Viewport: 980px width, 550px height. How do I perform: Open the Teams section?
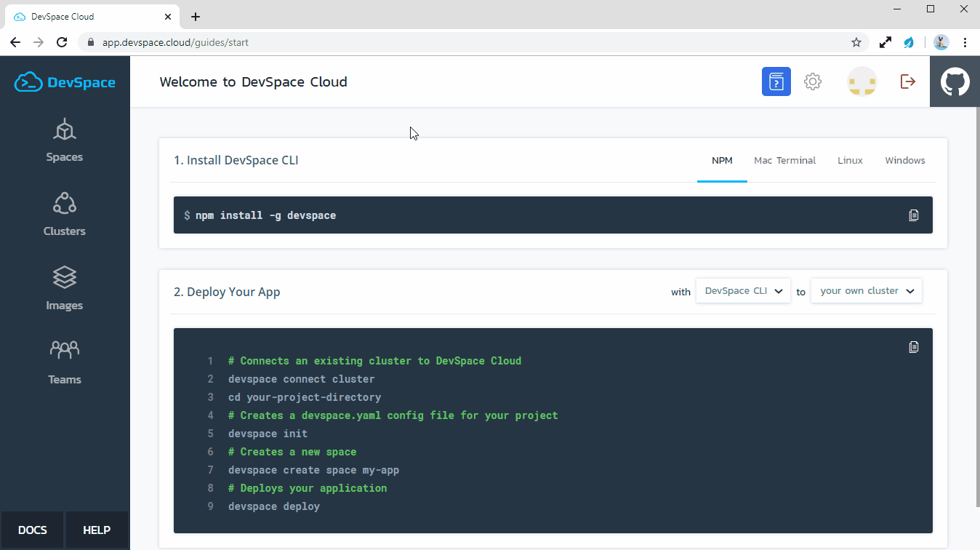65,363
